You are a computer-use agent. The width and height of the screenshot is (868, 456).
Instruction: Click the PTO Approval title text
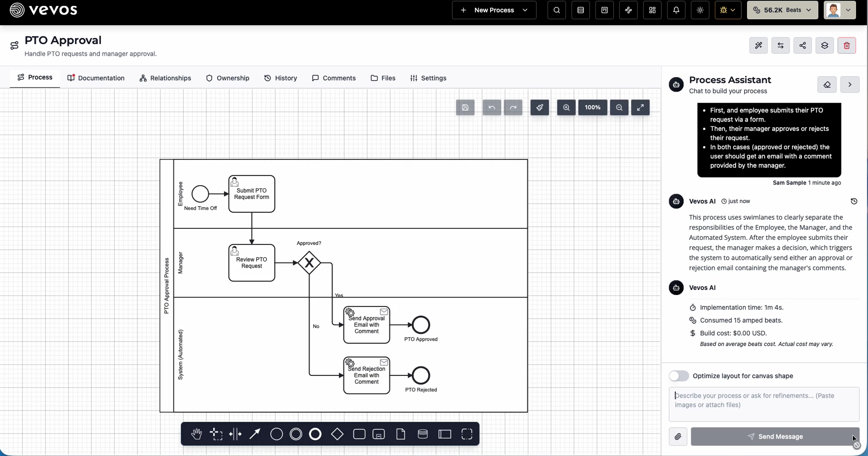coord(63,40)
